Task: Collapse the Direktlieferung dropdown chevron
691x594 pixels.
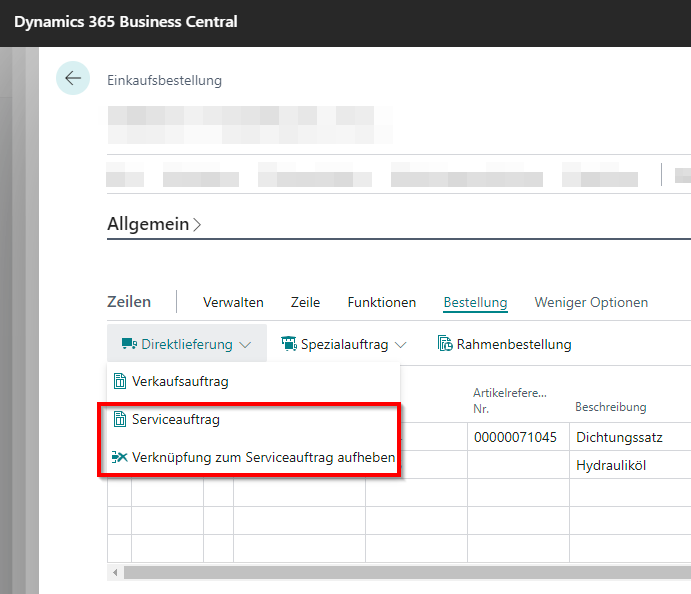Action: pyautogui.click(x=245, y=345)
